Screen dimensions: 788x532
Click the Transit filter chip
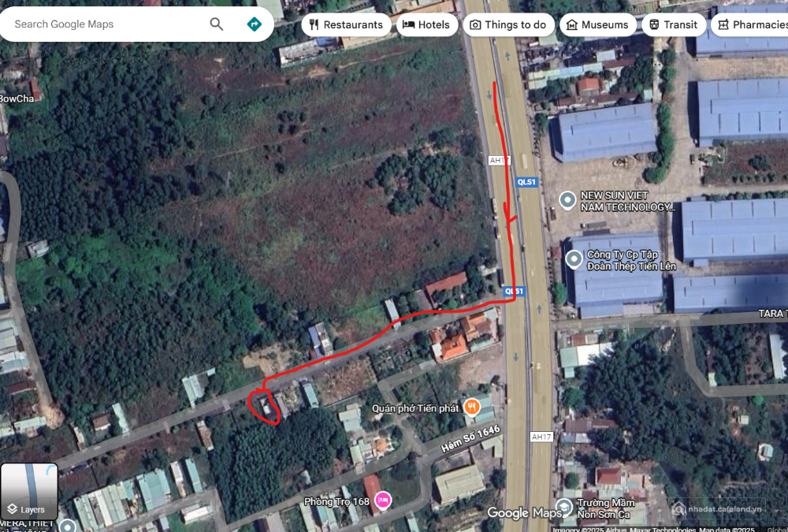pyautogui.click(x=672, y=24)
